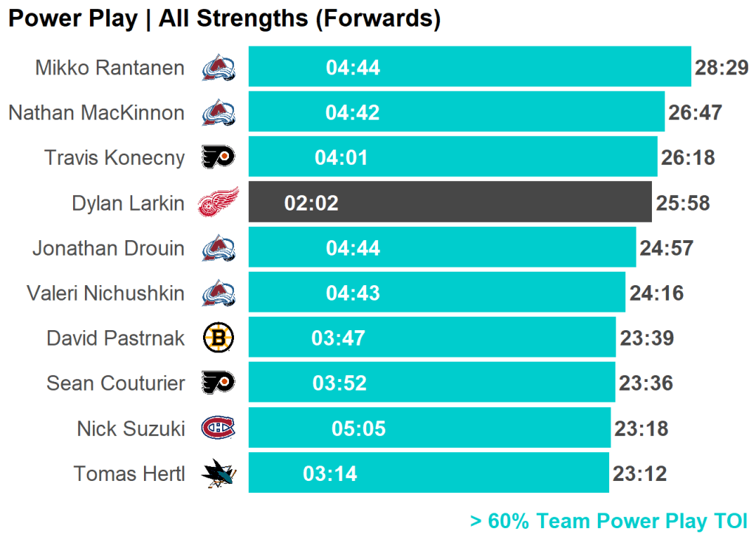Click David Pastrnak's 03:47 power play value
The image size is (756, 540).
(x=338, y=338)
